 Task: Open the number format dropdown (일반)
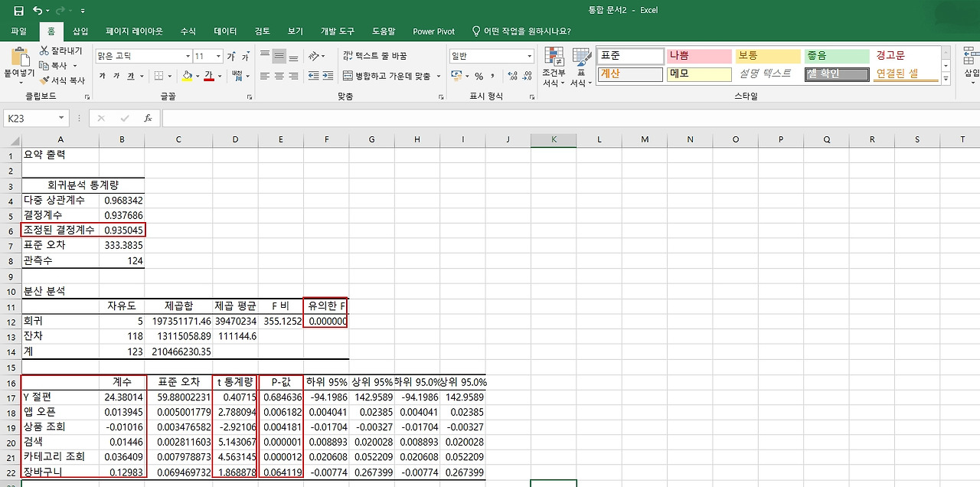pos(529,56)
